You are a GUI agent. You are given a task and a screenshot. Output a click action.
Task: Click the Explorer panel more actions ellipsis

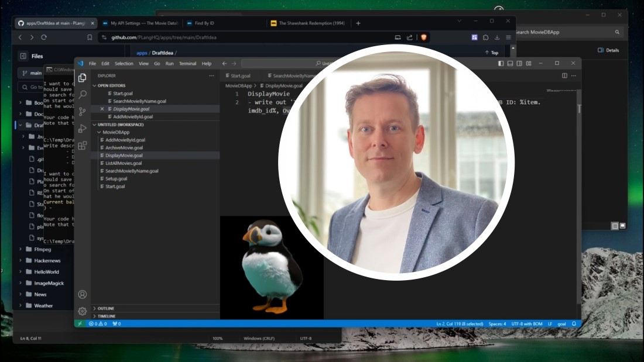point(211,75)
